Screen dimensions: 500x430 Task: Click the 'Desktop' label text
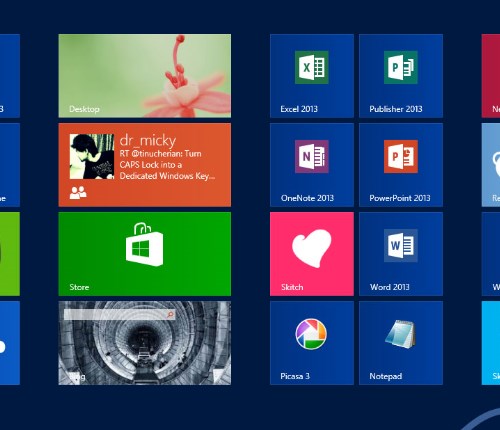coord(84,109)
